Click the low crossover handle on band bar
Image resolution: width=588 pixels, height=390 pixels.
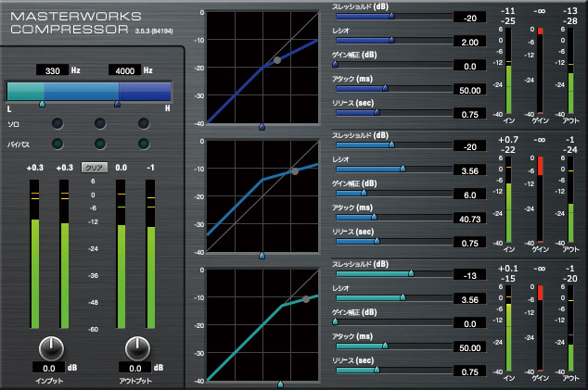tap(43, 104)
